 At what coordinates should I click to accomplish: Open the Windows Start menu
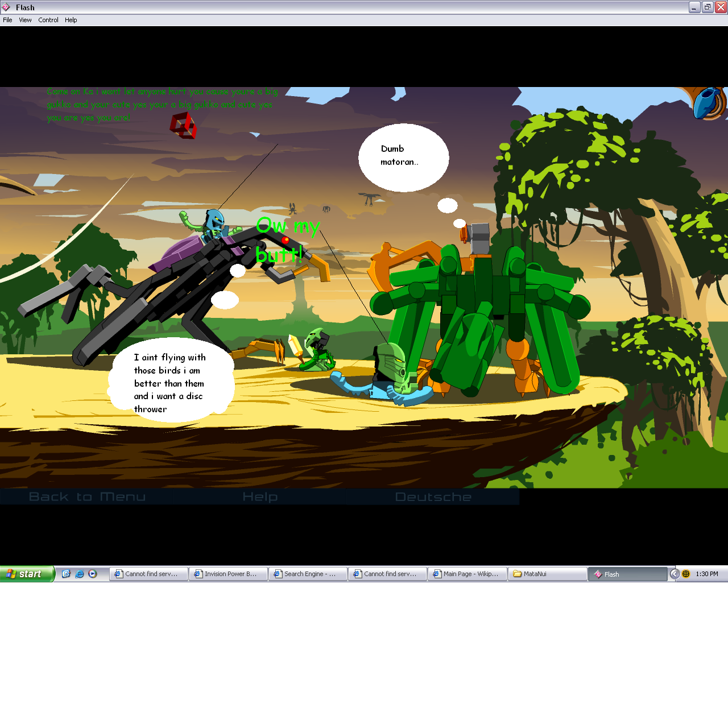click(x=27, y=574)
